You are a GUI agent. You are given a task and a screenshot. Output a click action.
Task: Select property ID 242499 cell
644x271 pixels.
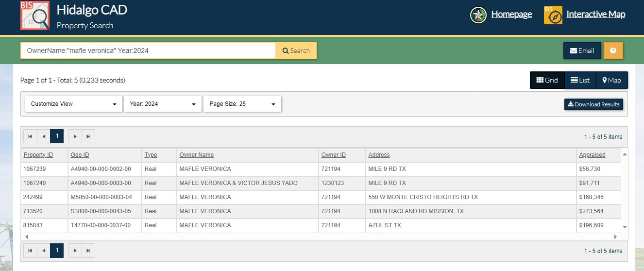[44, 197]
